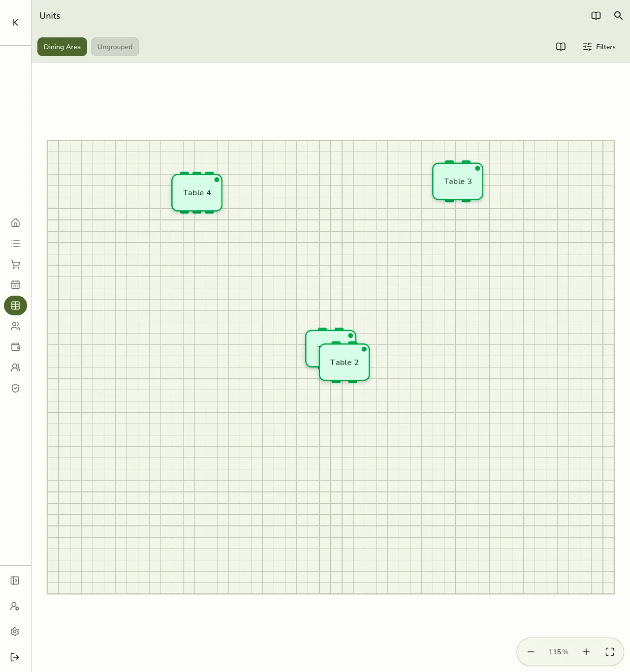Select the Dining Area tab

click(x=62, y=47)
